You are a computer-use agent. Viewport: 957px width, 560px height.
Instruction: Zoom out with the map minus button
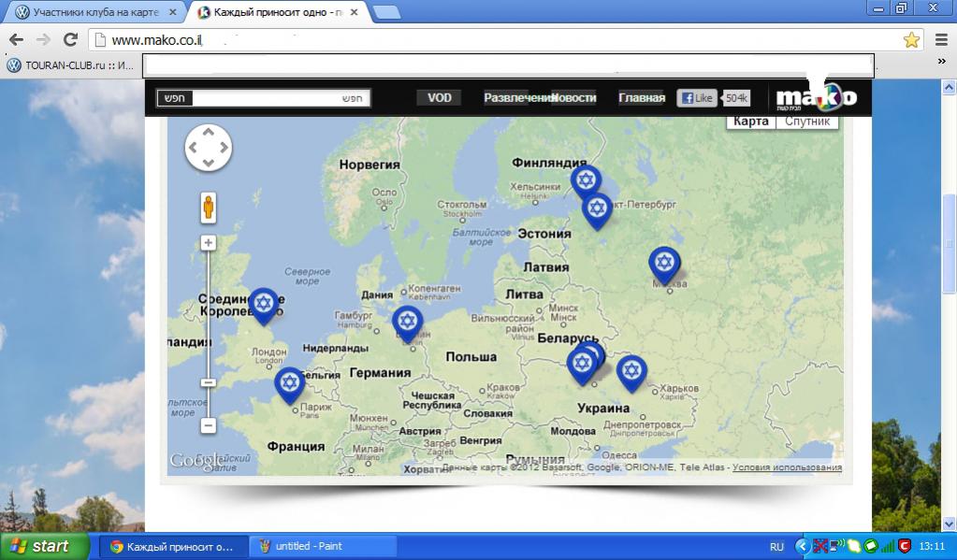pyautogui.click(x=208, y=425)
